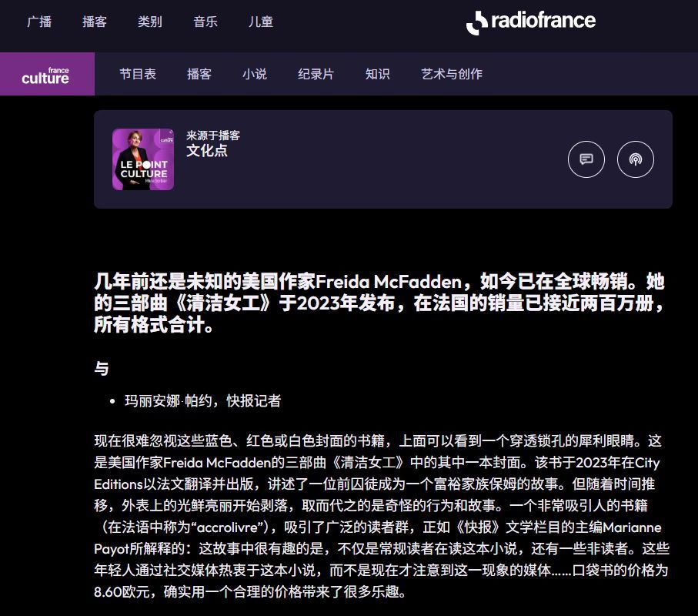The width and height of the screenshot is (698, 616).
Task: Open the 类别 top menu
Action: tap(150, 22)
